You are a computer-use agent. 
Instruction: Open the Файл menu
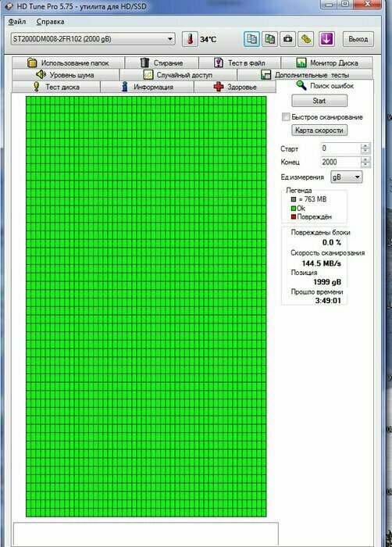16,22
